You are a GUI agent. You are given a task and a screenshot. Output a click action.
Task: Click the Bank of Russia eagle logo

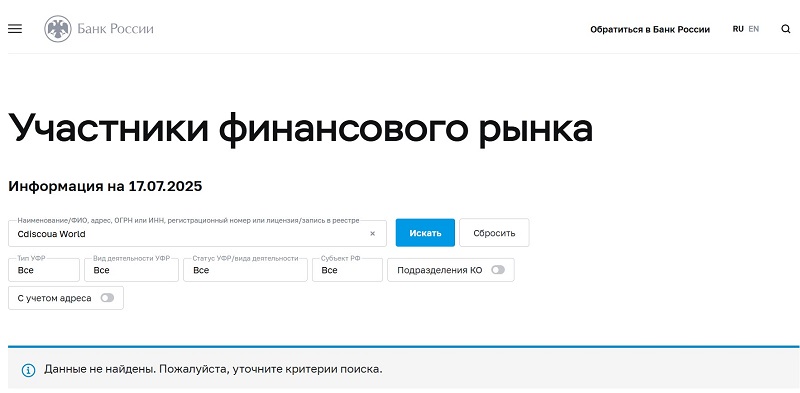coord(58,29)
